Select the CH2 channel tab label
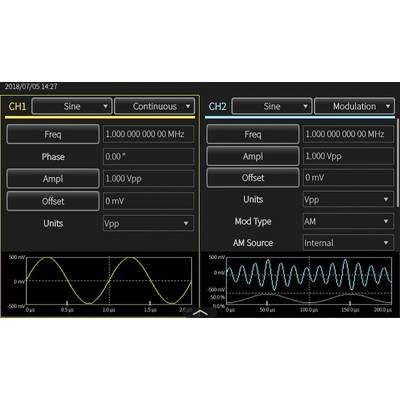 click(x=217, y=106)
